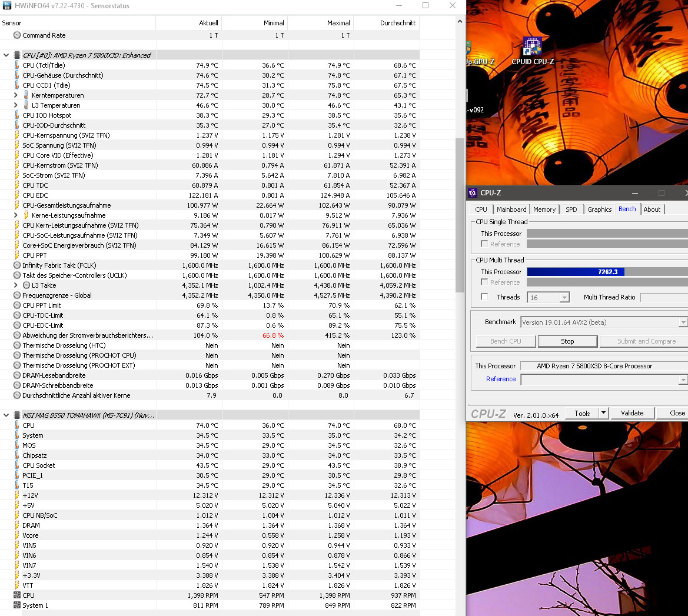Click the clock icon beside DRAM-Lesebandbreite
The width and height of the screenshot is (688, 616).
click(x=16, y=375)
